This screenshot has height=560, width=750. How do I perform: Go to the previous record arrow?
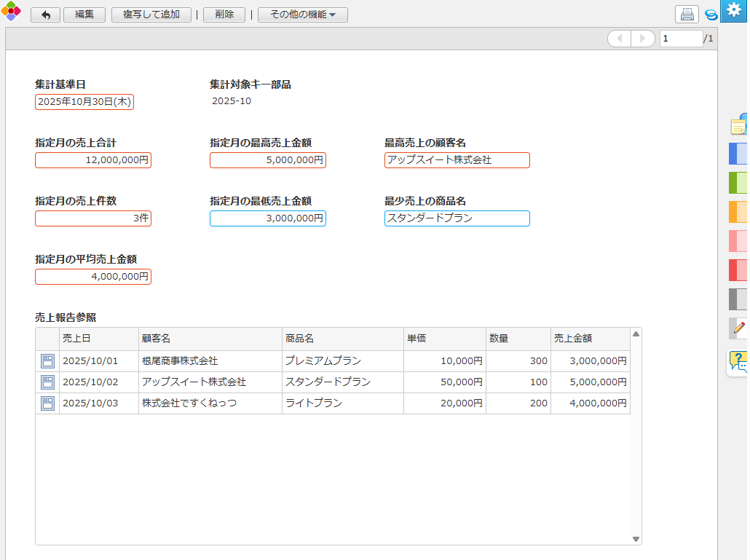[x=620, y=39]
